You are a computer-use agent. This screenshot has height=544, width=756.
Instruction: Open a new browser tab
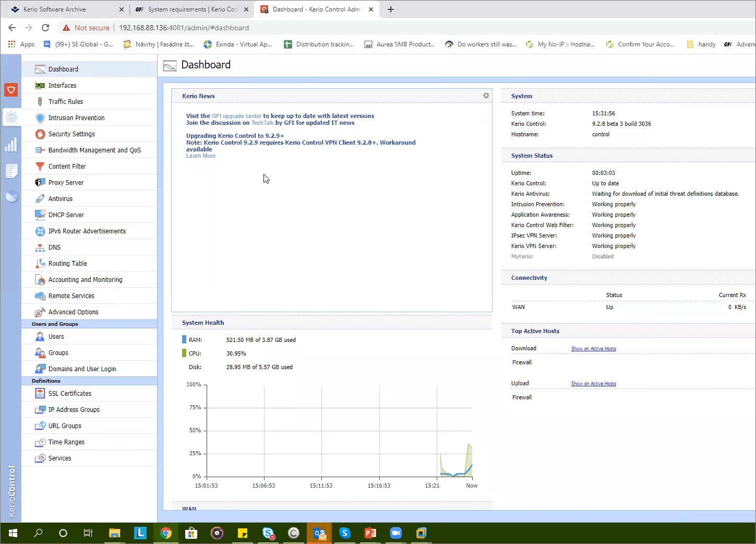(x=391, y=9)
